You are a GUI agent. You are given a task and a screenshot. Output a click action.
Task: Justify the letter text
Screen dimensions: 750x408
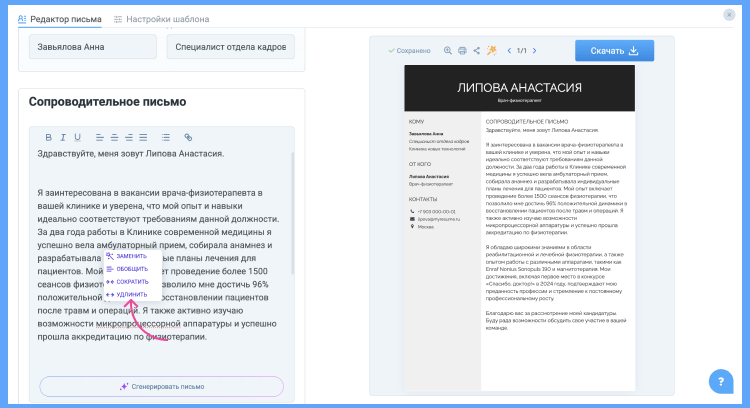[x=143, y=137]
